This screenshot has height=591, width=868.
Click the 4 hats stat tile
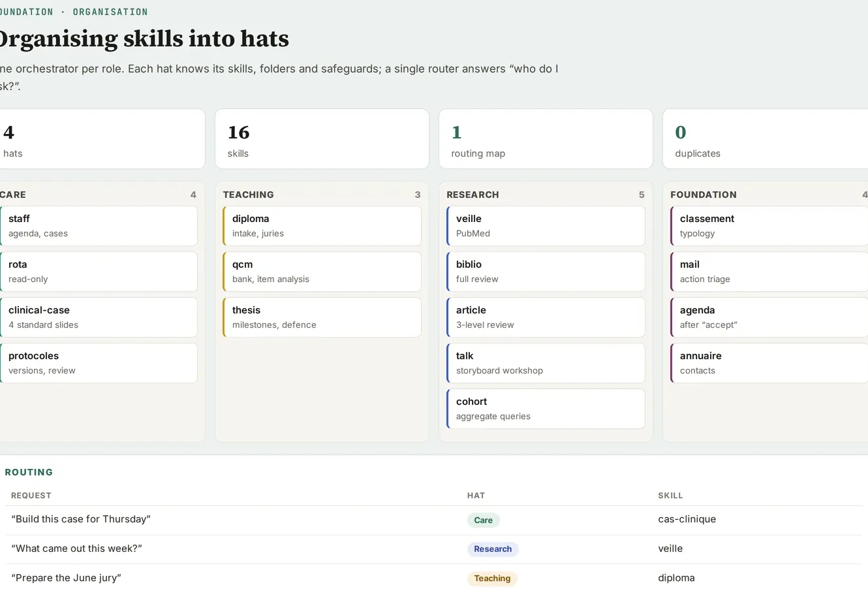tap(101, 138)
